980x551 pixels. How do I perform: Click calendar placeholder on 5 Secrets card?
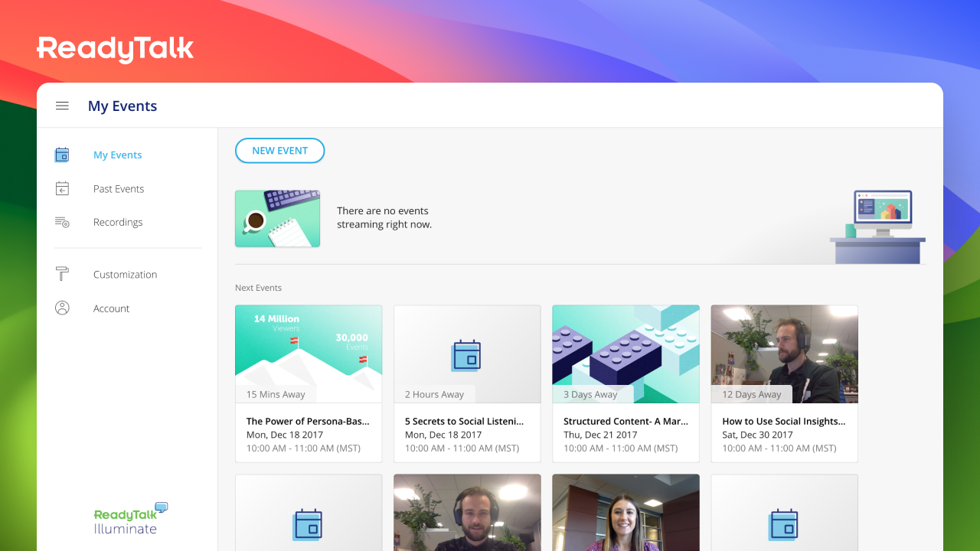pyautogui.click(x=466, y=356)
